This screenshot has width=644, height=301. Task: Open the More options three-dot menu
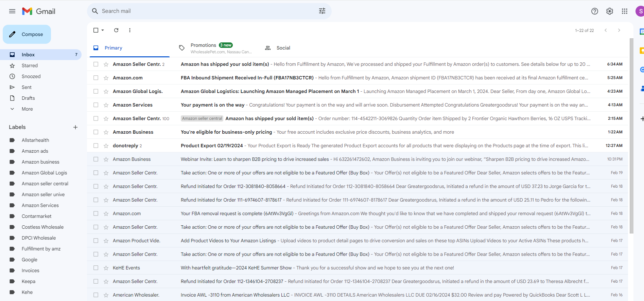click(x=130, y=30)
